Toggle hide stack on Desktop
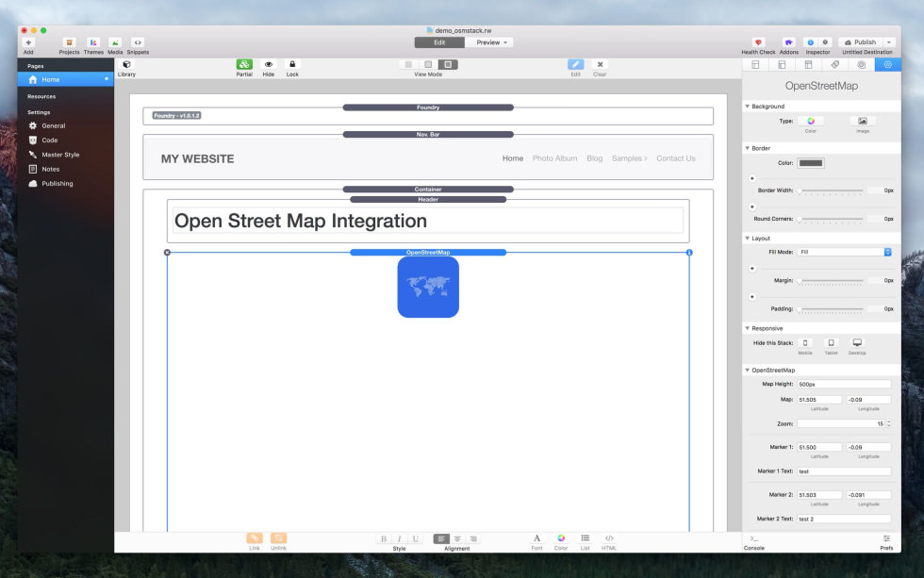Image resolution: width=924 pixels, height=578 pixels. click(857, 343)
